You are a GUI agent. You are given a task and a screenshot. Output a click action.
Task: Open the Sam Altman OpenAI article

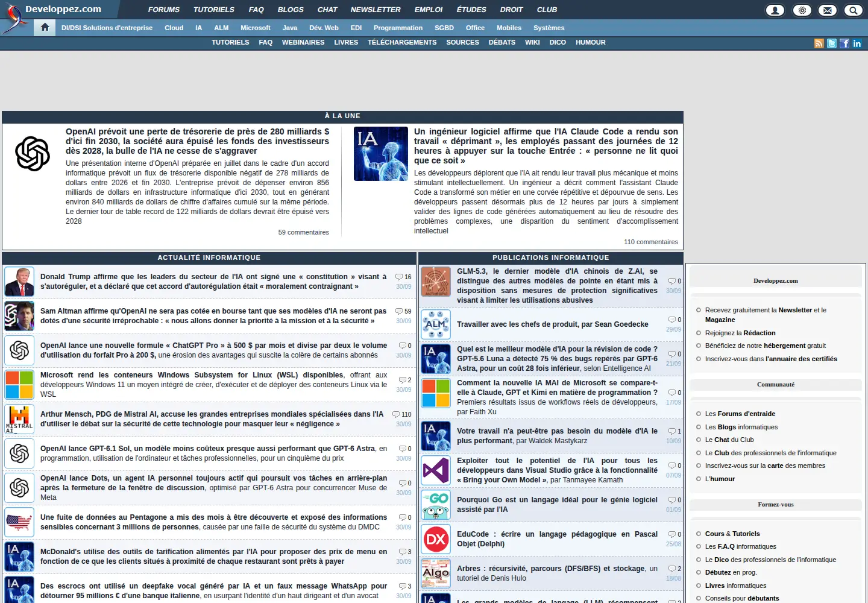coord(213,316)
